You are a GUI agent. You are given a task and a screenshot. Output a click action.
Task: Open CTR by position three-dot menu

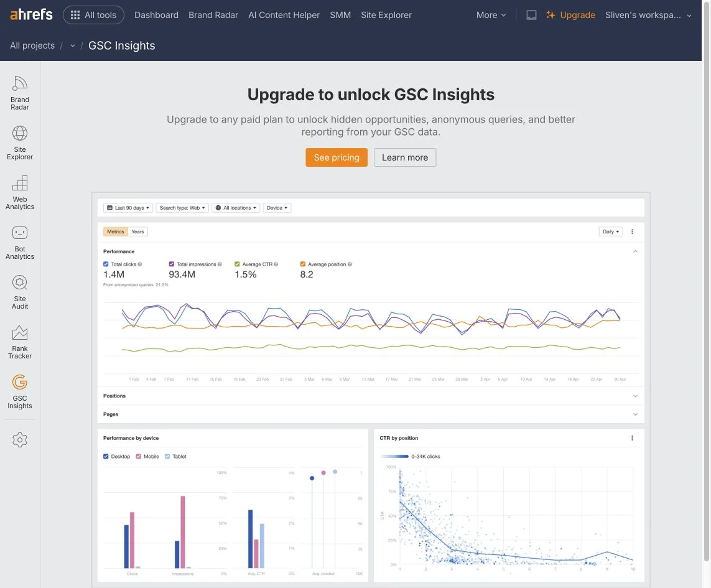pos(632,438)
